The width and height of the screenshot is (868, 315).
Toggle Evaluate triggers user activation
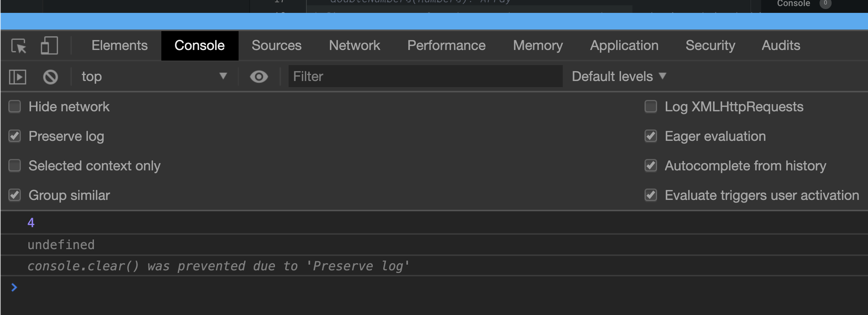tap(651, 195)
